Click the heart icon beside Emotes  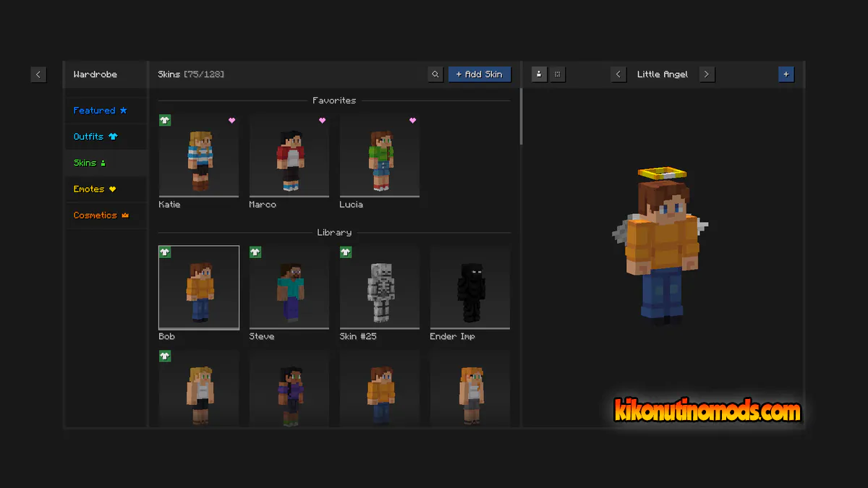[112, 189]
